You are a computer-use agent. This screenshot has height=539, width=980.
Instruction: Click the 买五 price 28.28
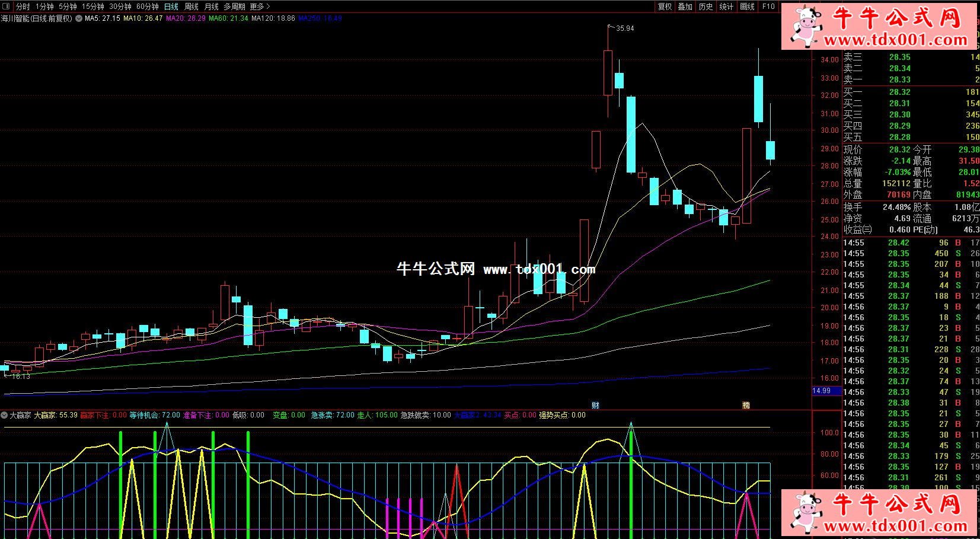(899, 138)
